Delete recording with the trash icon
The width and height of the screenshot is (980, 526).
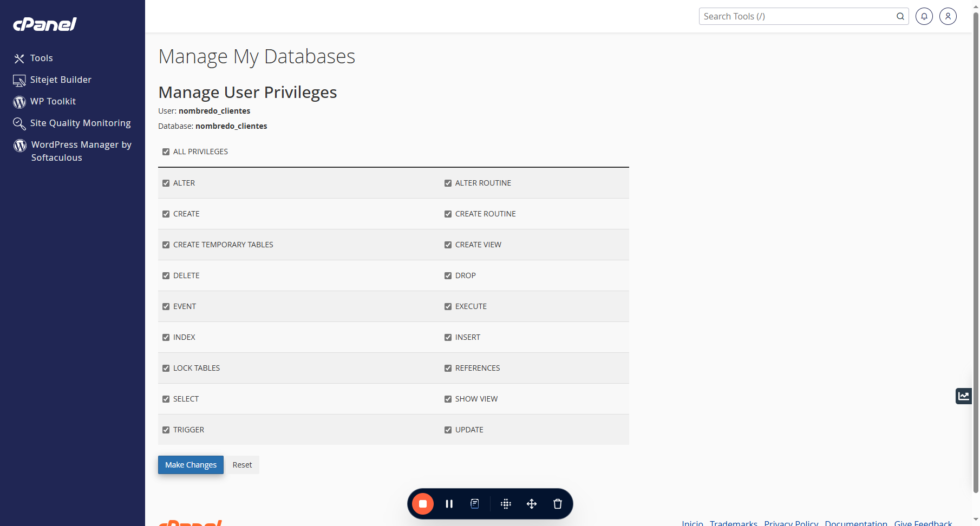point(558,504)
